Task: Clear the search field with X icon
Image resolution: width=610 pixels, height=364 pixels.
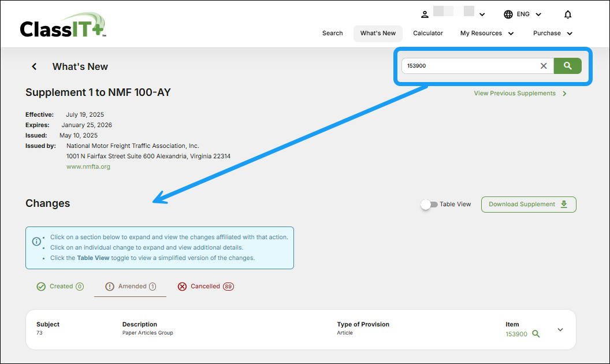Action: tap(544, 66)
